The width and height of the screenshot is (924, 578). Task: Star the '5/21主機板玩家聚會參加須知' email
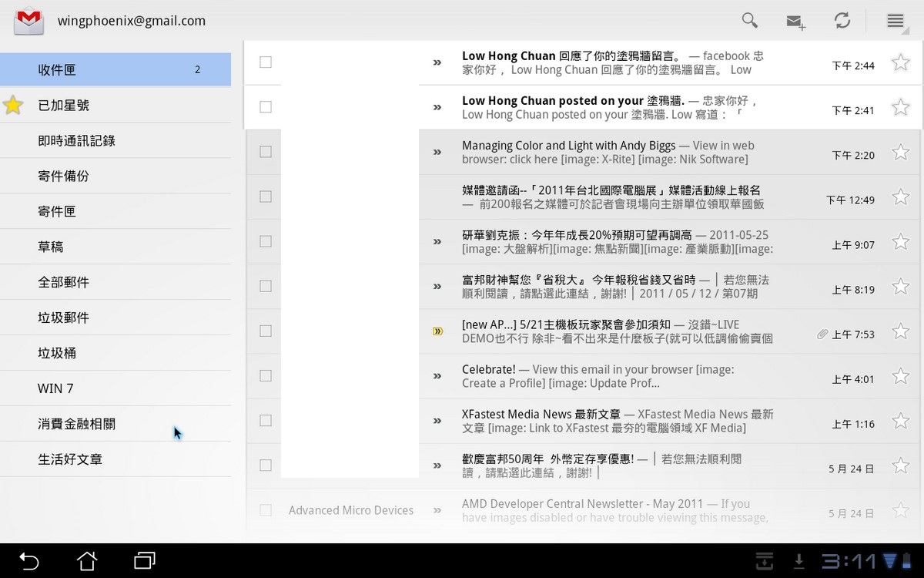point(900,331)
